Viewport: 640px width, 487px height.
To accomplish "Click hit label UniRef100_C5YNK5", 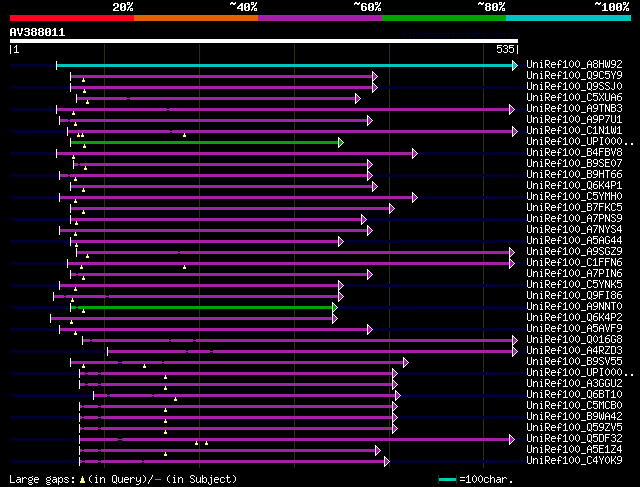I will [574, 284].
